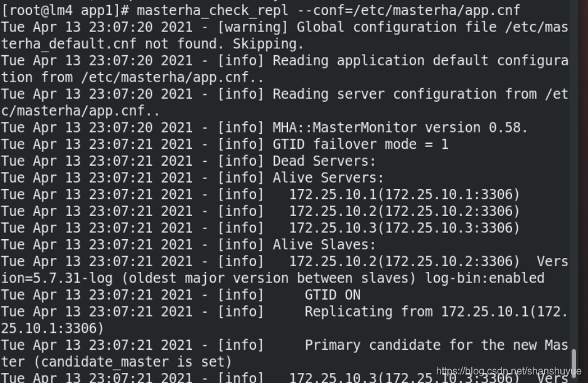Click 'c/masterha/app.cnf..' wrapped line
588x383 pixels.
point(80,111)
